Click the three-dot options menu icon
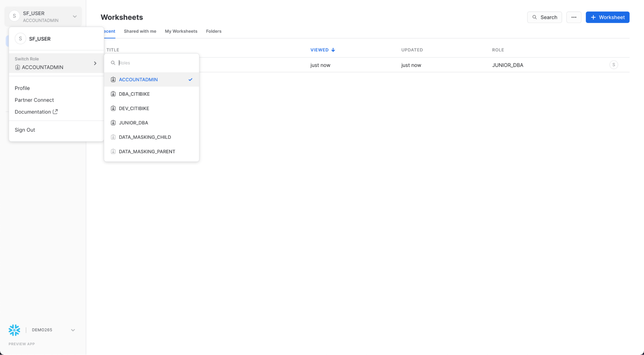The image size is (644, 355). [x=574, y=17]
